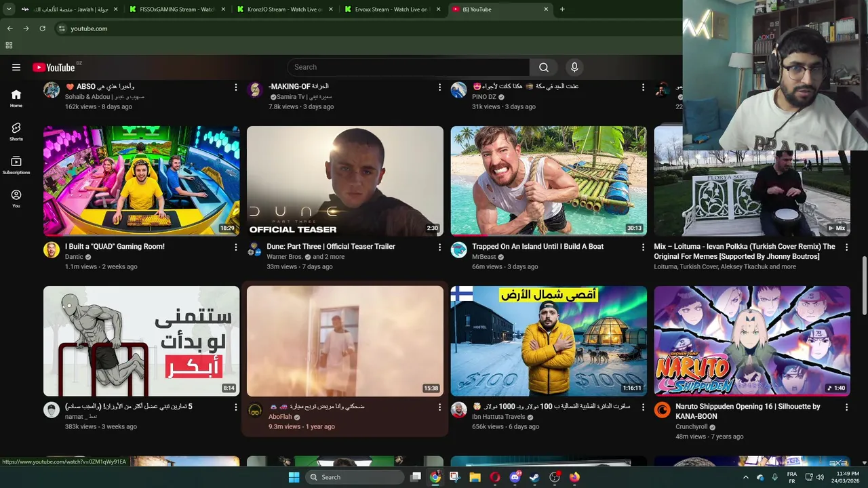Open Subscriptions in the sidebar

click(16, 165)
